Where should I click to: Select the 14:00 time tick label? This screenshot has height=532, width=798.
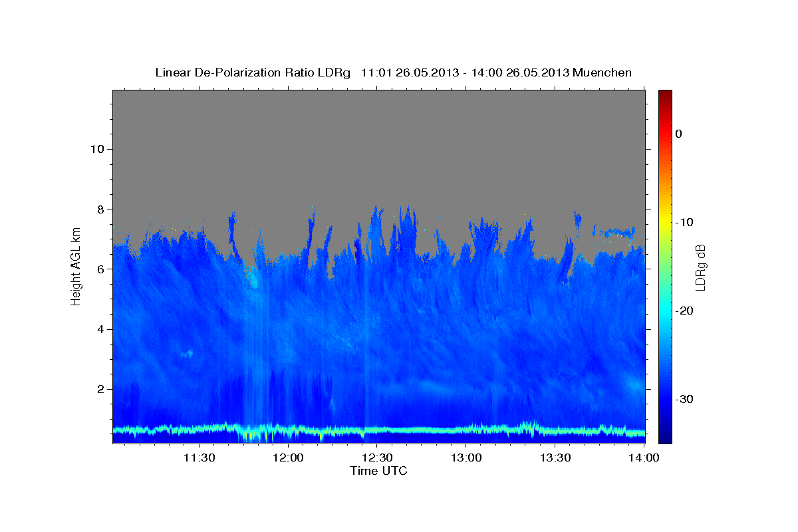[644, 458]
